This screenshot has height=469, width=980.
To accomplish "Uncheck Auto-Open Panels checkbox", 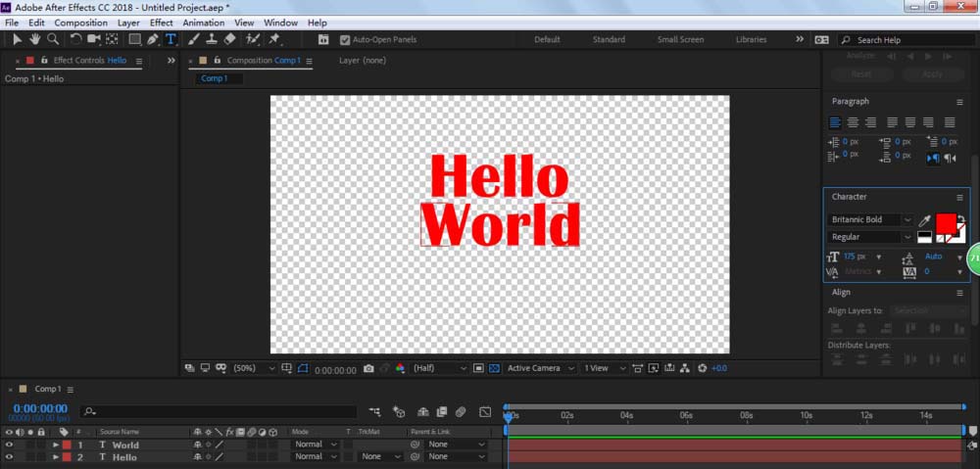I will tap(345, 40).
